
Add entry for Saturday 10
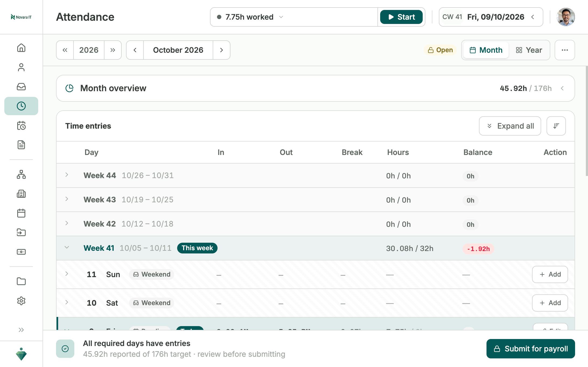[x=550, y=303]
